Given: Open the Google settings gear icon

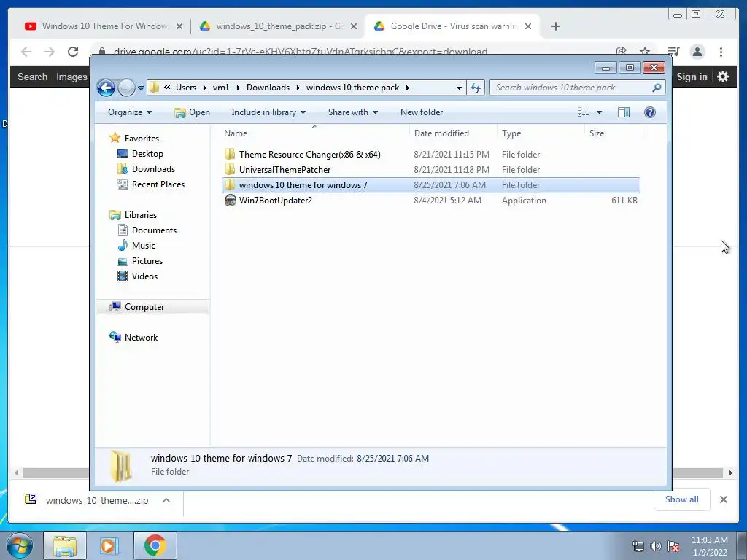Looking at the screenshot, I should pos(723,77).
